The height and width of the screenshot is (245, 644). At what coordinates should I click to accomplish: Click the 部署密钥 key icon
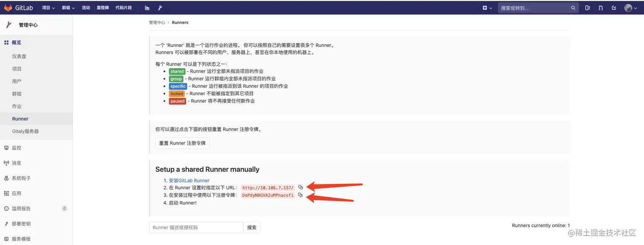pos(6,224)
